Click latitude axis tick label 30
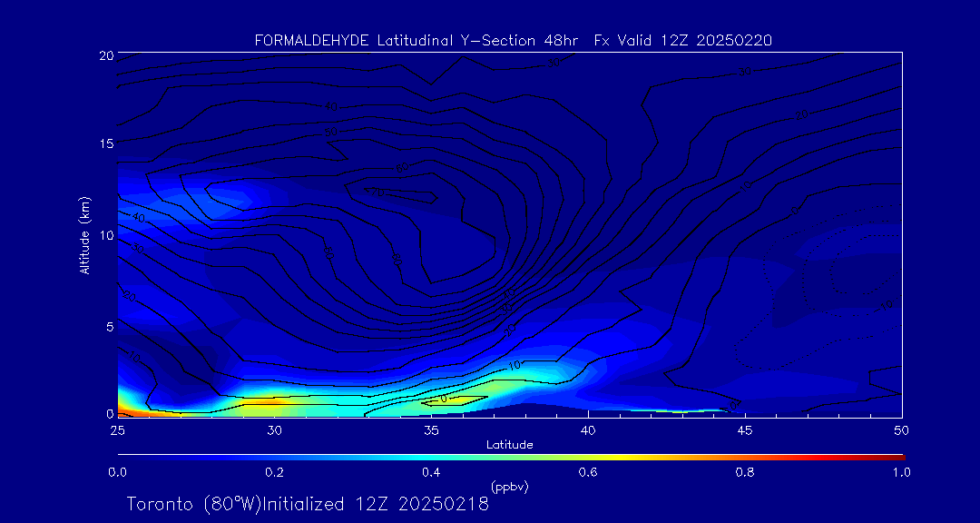This screenshot has height=523, width=980. [274, 429]
